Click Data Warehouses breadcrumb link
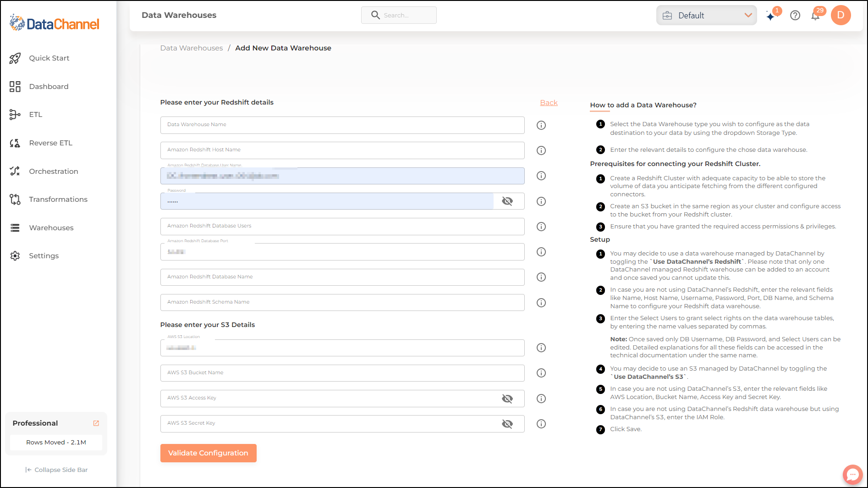Viewport: 868px width, 488px height. [x=192, y=48]
